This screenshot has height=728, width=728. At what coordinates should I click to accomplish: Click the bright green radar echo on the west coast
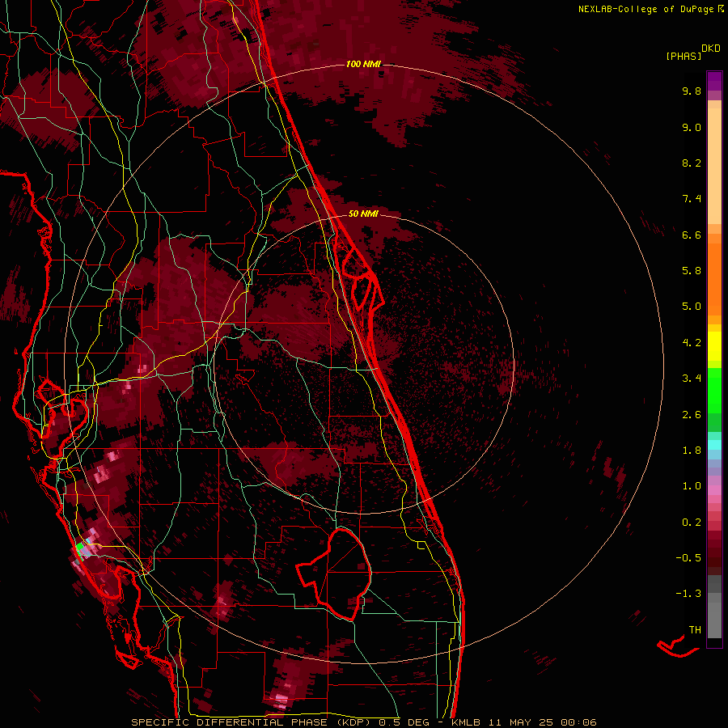(x=79, y=548)
